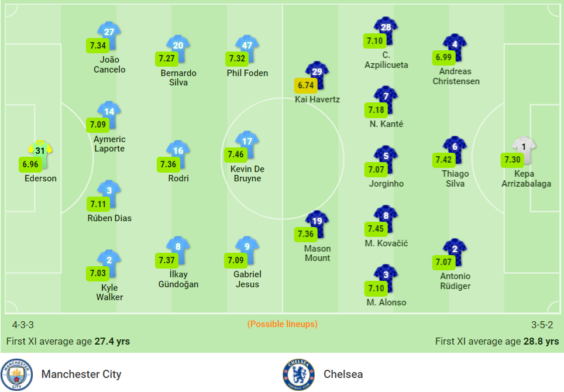The width and height of the screenshot is (564, 392).
Task: Click the Chelsea club crest
Action: click(298, 374)
